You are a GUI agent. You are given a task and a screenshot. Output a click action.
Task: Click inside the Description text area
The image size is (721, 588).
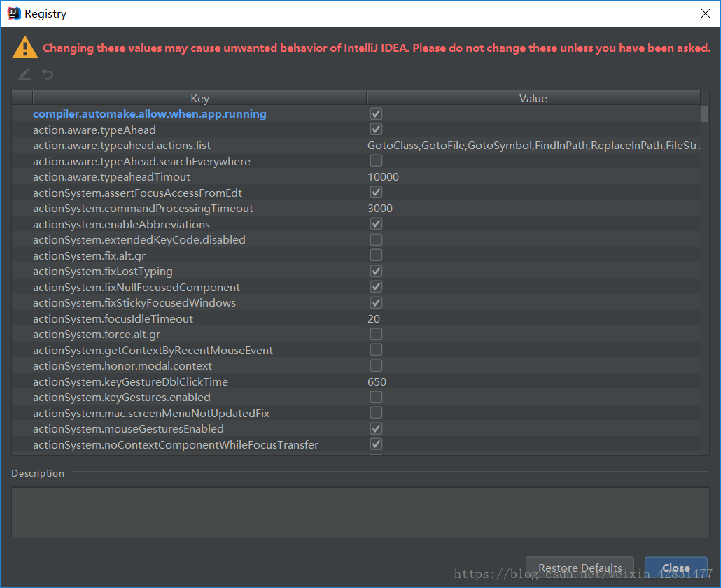[360, 512]
